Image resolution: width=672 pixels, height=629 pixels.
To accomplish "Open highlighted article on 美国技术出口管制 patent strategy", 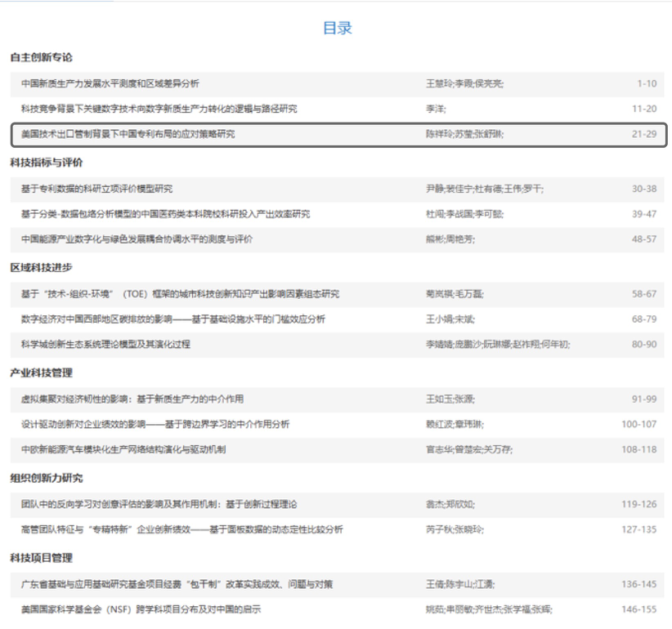I will click(128, 134).
